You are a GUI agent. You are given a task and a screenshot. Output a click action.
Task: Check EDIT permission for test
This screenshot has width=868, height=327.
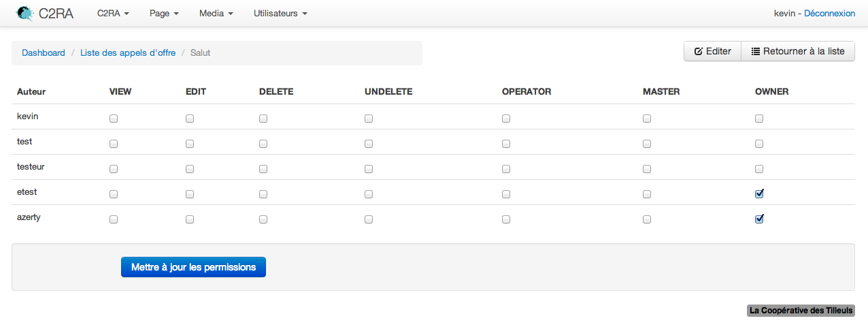pyautogui.click(x=190, y=144)
